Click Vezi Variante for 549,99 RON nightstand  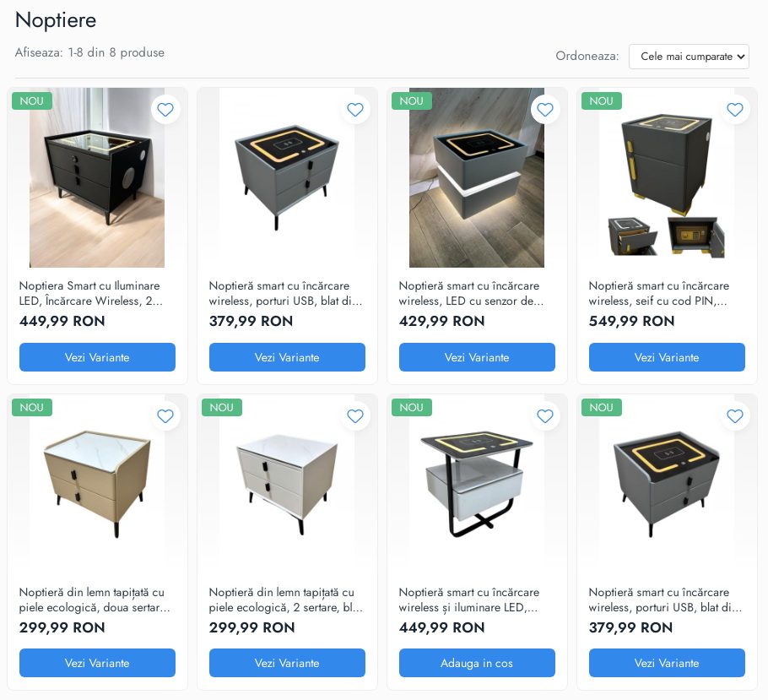667,357
